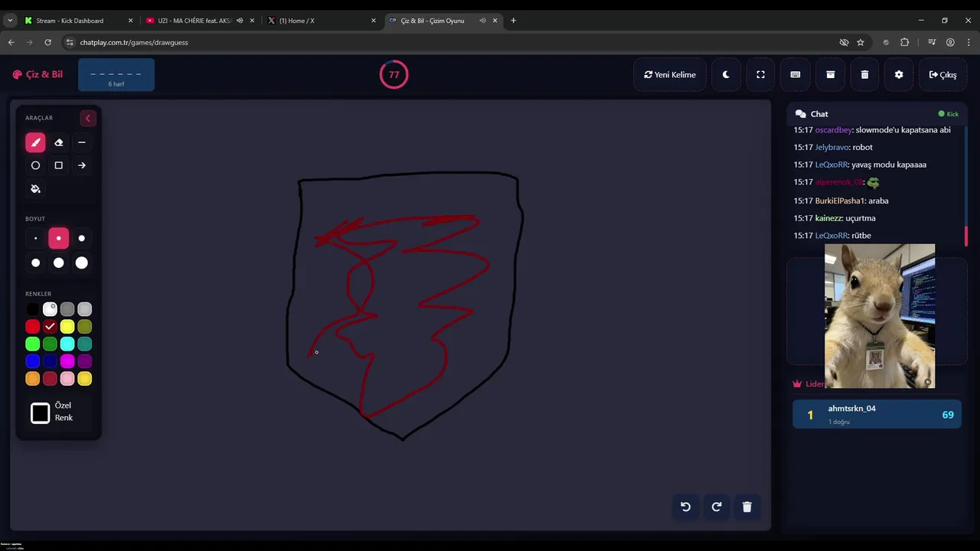Click the 'BurkiElPasha1: araba' chat message
This screenshot has width=980, height=551.
(841, 201)
